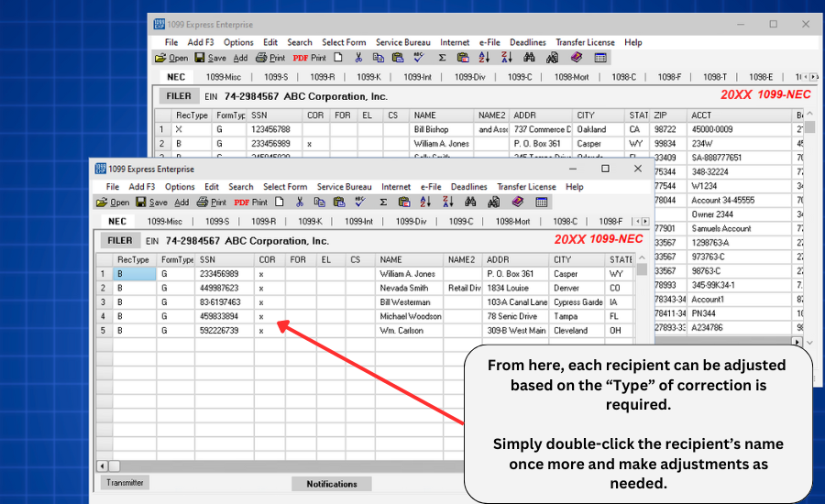Viewport: 825px width, 504px height.
Task: Click the Transmitter button
Action: click(x=124, y=482)
